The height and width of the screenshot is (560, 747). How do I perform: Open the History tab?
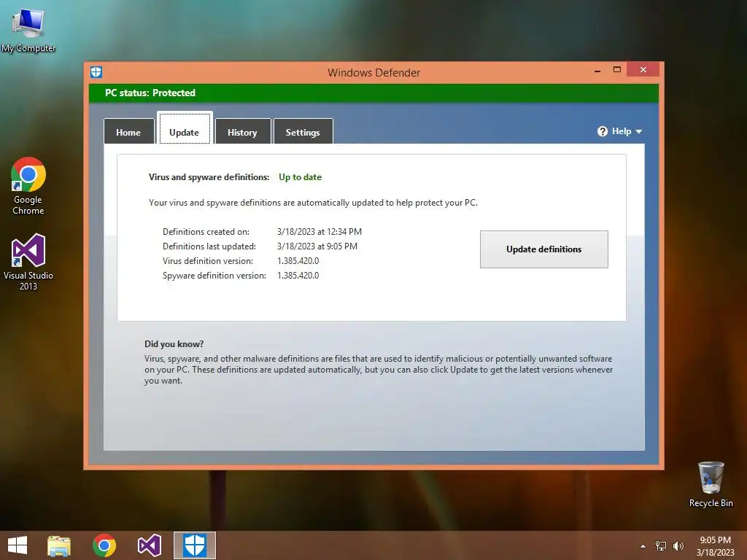point(242,131)
